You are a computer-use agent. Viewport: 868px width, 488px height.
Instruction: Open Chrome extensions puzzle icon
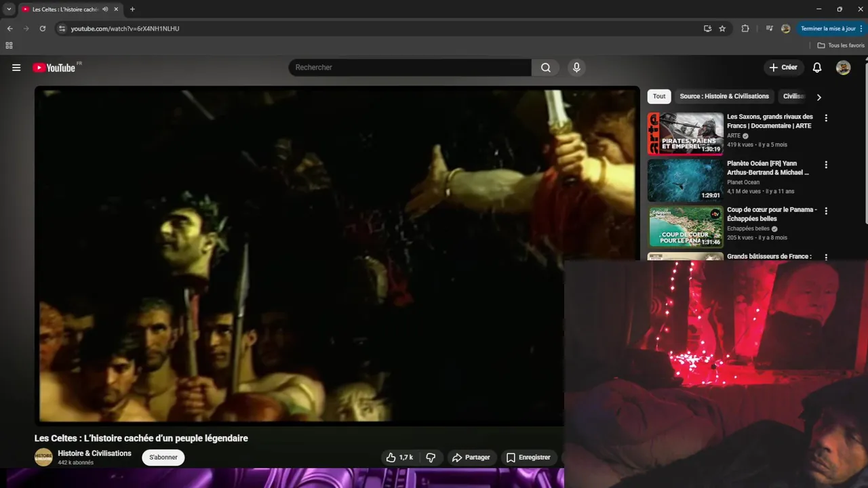tap(745, 28)
